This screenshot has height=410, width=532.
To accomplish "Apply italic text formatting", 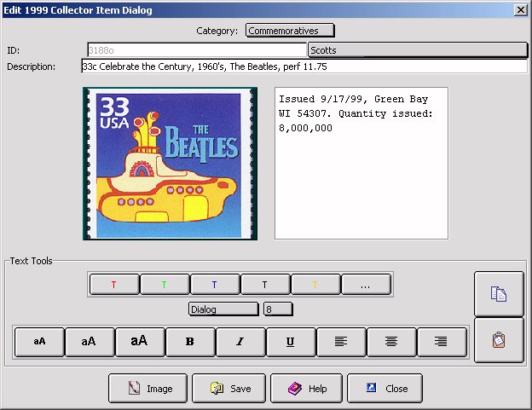I will click(240, 342).
